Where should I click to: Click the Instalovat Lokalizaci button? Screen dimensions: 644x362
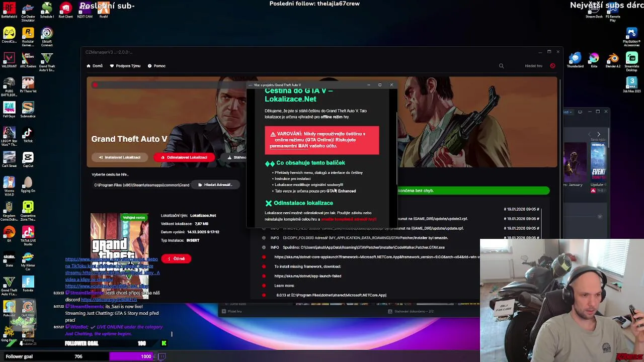tap(120, 157)
